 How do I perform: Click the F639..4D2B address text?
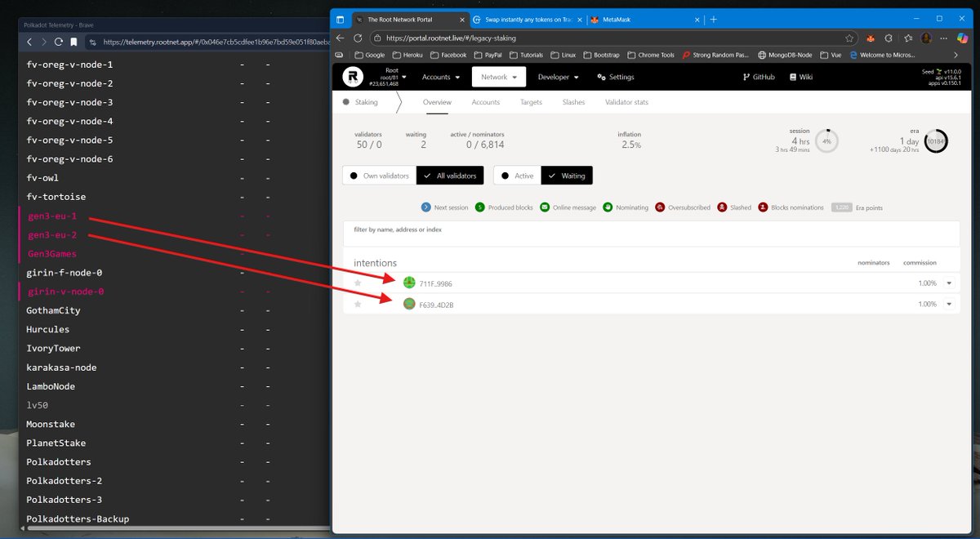(436, 304)
